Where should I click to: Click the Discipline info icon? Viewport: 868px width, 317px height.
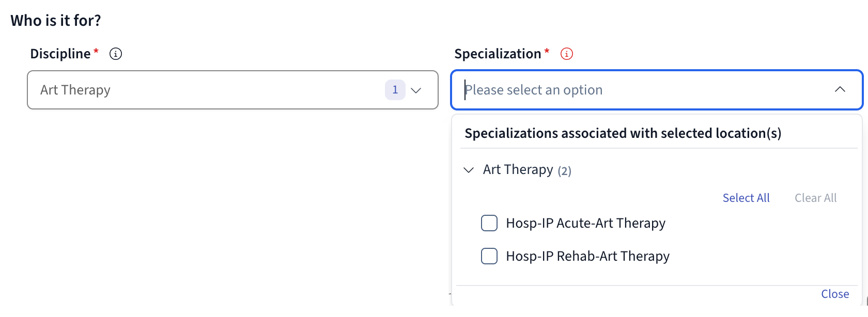[116, 54]
